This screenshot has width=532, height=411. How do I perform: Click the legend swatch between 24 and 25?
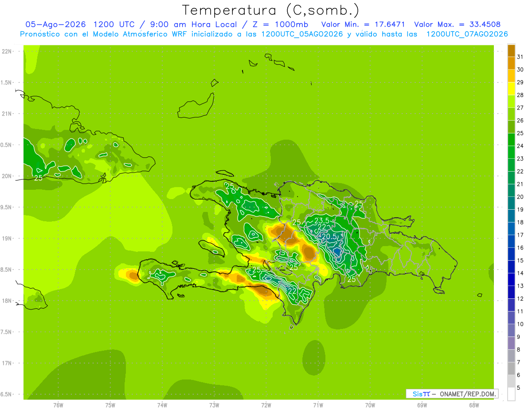point(511,140)
